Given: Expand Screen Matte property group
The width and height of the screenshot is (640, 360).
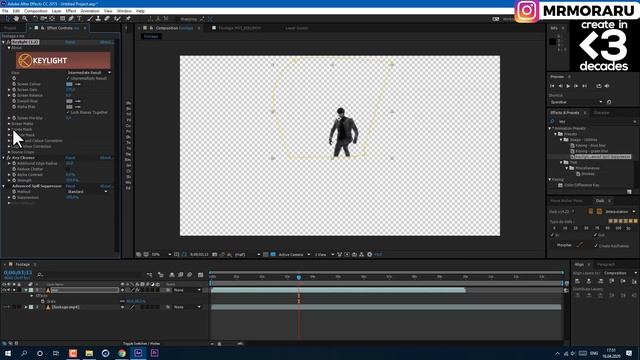Looking at the screenshot, I should 9,124.
